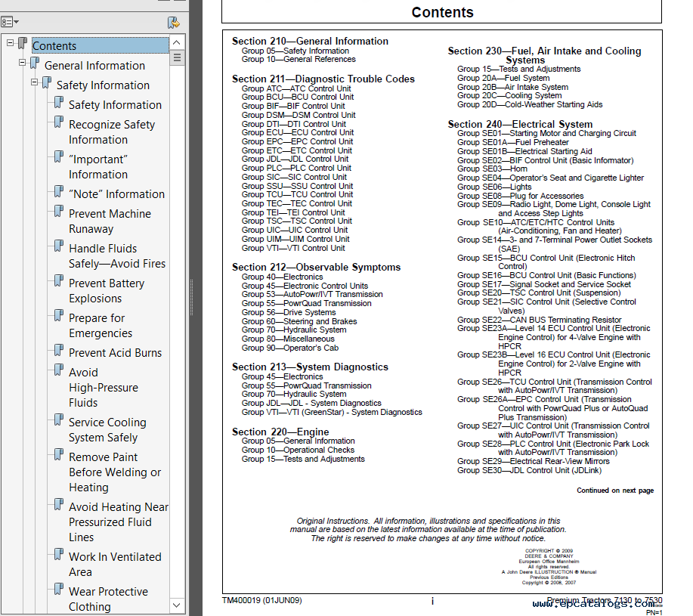
Task: Click the Avoid High-Pressure Fluids bookmark icon
Action: (58, 370)
